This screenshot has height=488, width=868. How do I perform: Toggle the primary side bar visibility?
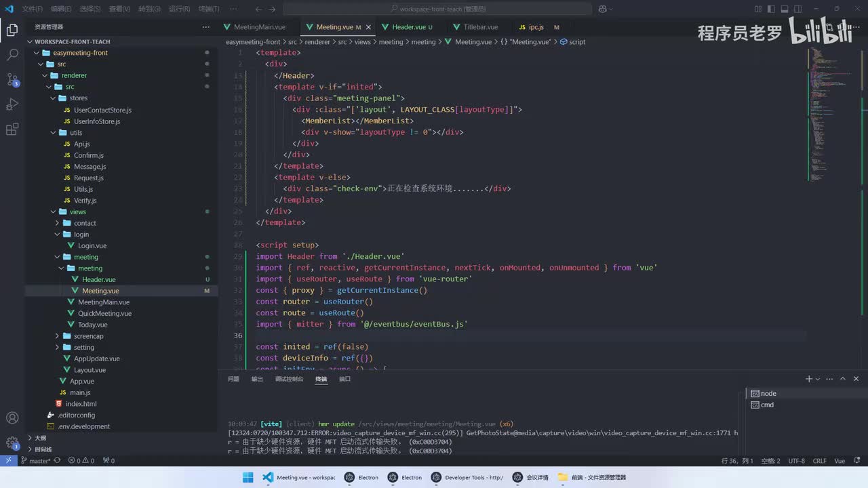tap(770, 9)
